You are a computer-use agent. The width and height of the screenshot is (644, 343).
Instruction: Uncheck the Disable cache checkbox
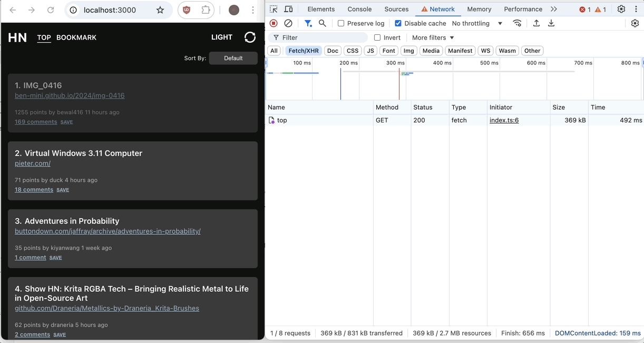pos(398,23)
